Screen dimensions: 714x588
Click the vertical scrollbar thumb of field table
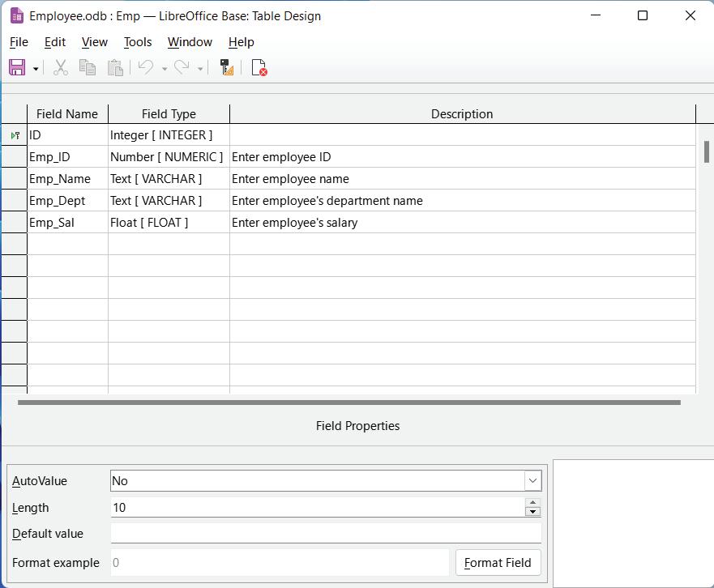tap(706, 151)
